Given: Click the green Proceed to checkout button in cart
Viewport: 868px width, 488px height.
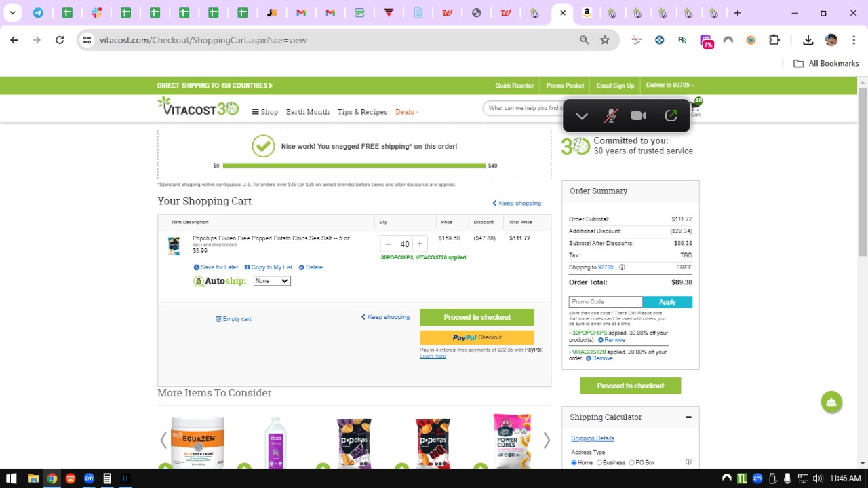Looking at the screenshot, I should tap(477, 318).
